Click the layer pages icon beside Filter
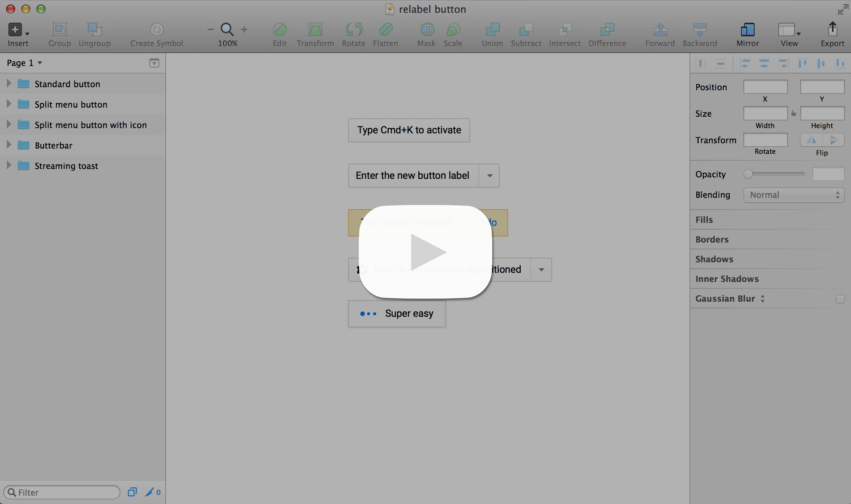The image size is (851, 504). [132, 492]
